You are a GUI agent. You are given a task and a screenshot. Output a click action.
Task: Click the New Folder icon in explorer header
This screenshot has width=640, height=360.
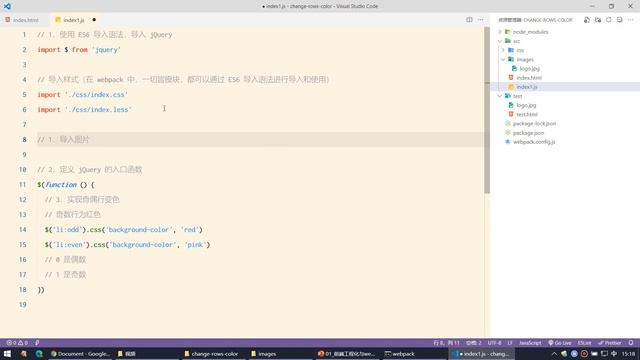point(598,20)
